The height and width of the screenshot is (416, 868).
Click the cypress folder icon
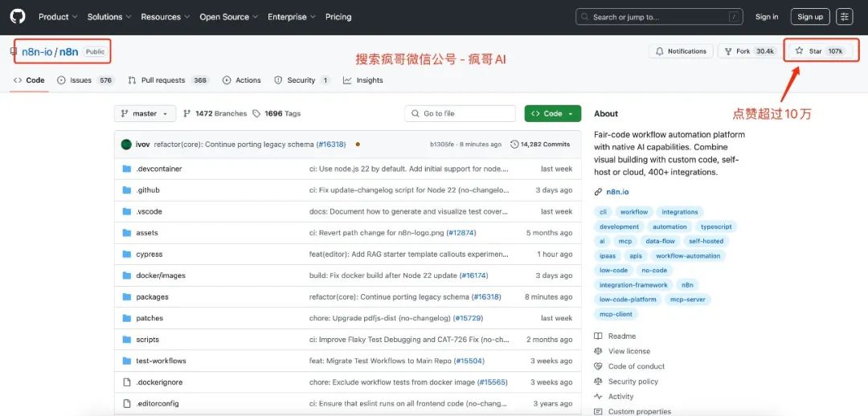126,255
